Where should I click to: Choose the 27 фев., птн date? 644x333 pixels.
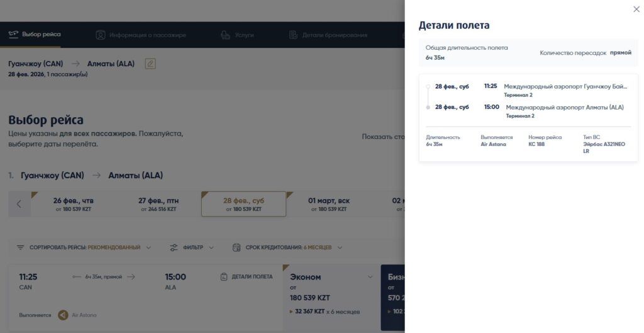coord(158,204)
